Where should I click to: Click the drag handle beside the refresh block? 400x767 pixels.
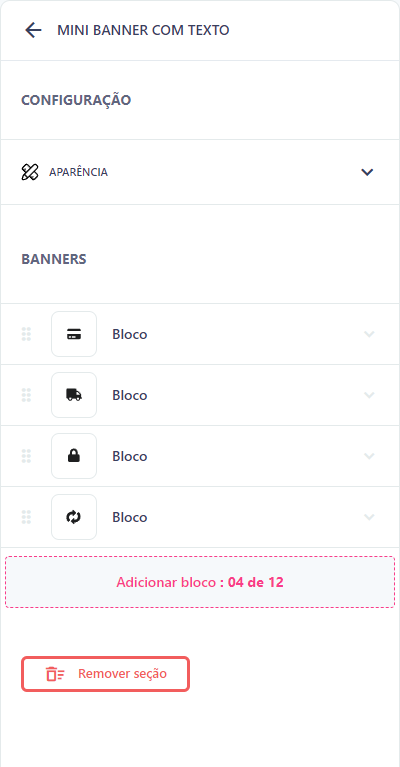pyautogui.click(x=26, y=517)
